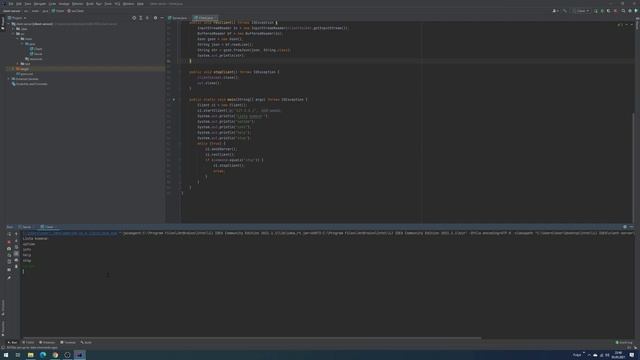Expand the .idea folder
Screen dimensions: 640x360
(x=13, y=29)
